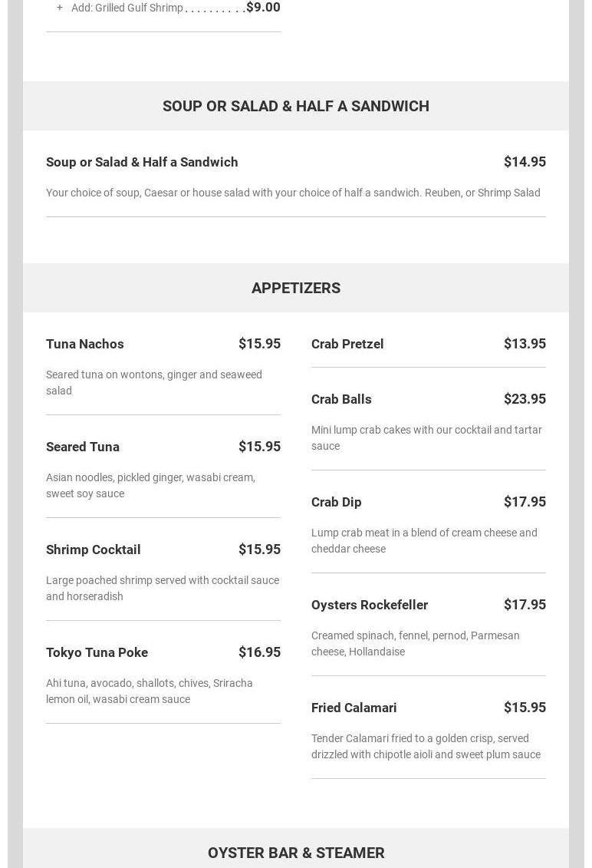This screenshot has width=592, height=868.
Task: Click the Crab Balls menu item
Action: (x=341, y=399)
